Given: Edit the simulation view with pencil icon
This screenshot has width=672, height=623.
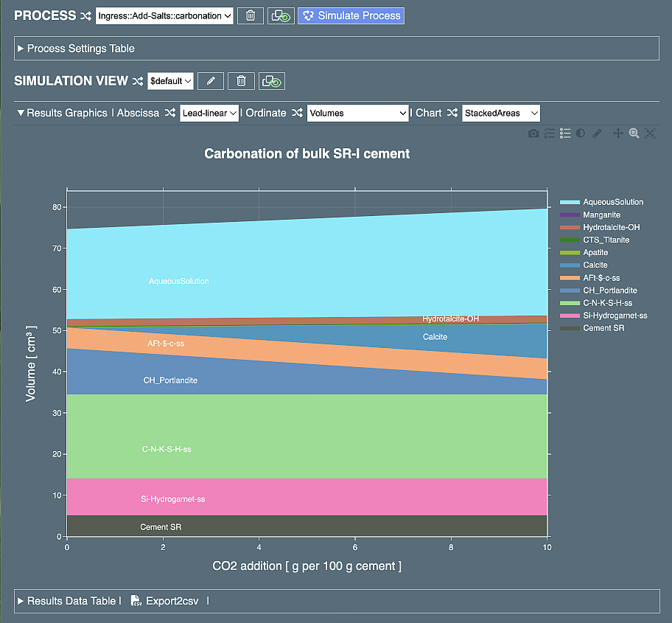Looking at the screenshot, I should click(211, 81).
